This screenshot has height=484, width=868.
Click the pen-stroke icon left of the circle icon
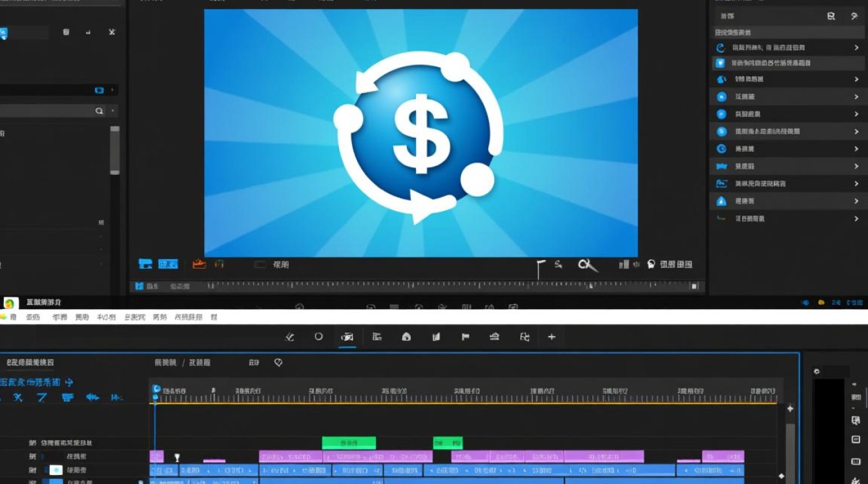[289, 337]
